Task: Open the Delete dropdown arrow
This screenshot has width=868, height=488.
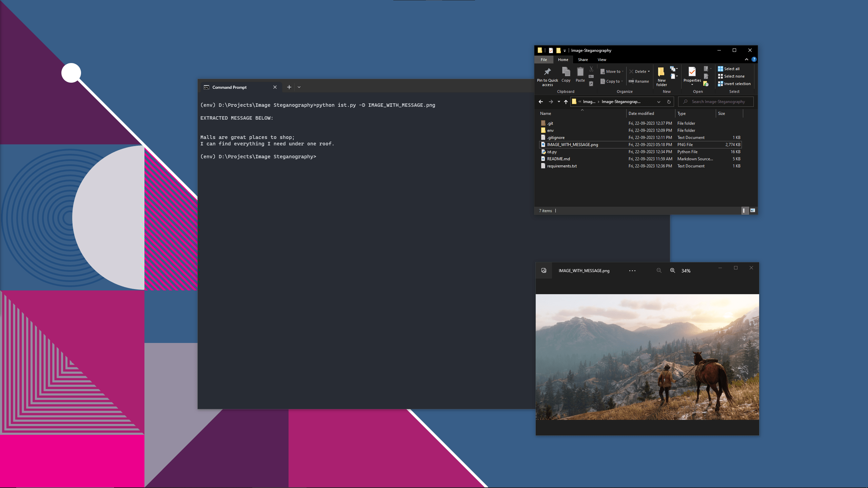Action: [x=649, y=72]
